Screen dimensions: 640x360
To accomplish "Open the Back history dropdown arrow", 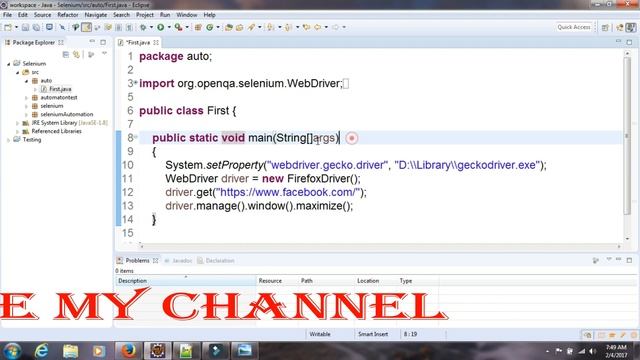I will [326, 27].
